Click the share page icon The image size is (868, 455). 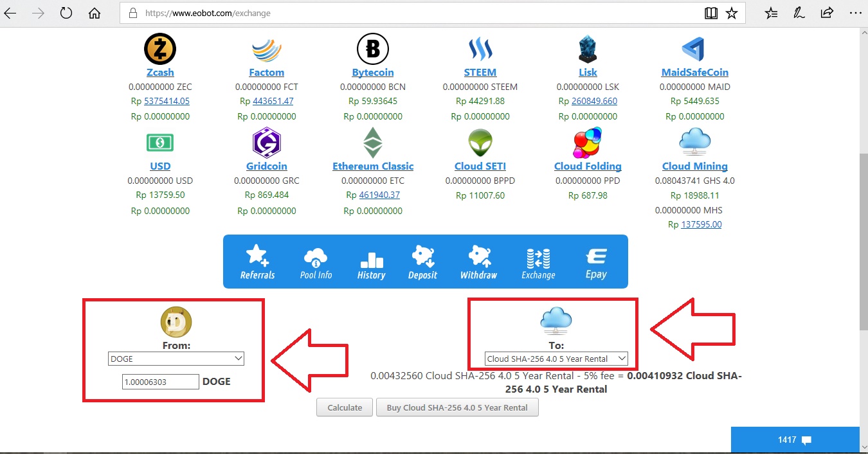click(x=827, y=13)
